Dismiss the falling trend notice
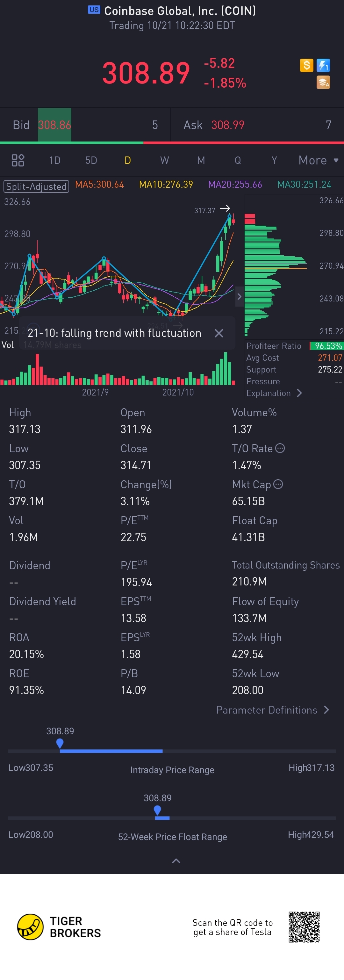344x980 pixels. click(x=219, y=333)
